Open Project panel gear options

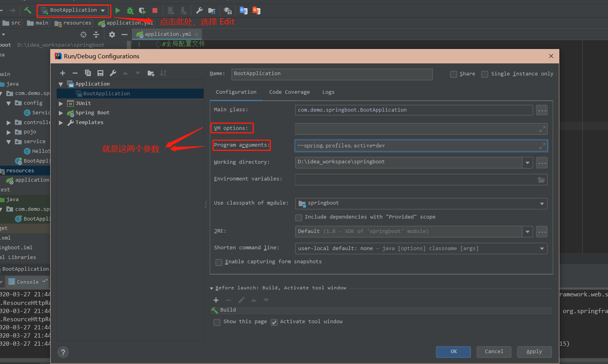click(112, 35)
